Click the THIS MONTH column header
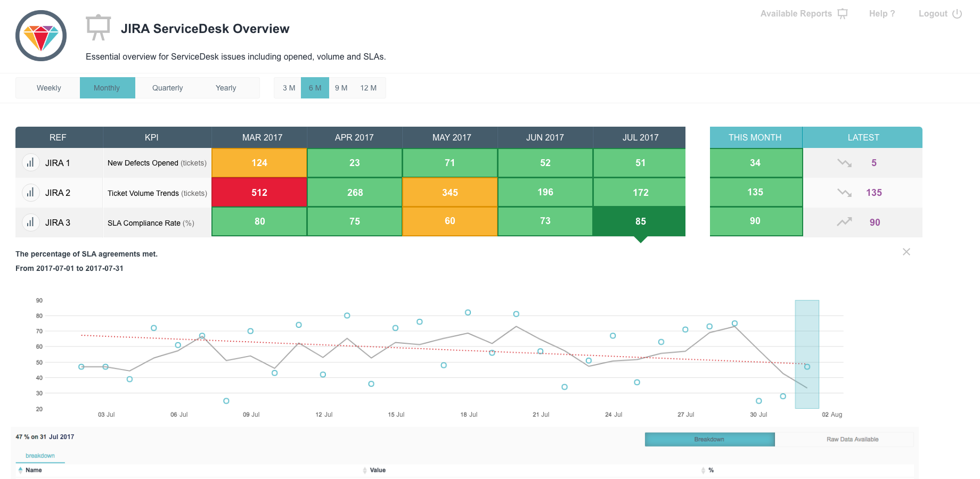 [x=756, y=137]
